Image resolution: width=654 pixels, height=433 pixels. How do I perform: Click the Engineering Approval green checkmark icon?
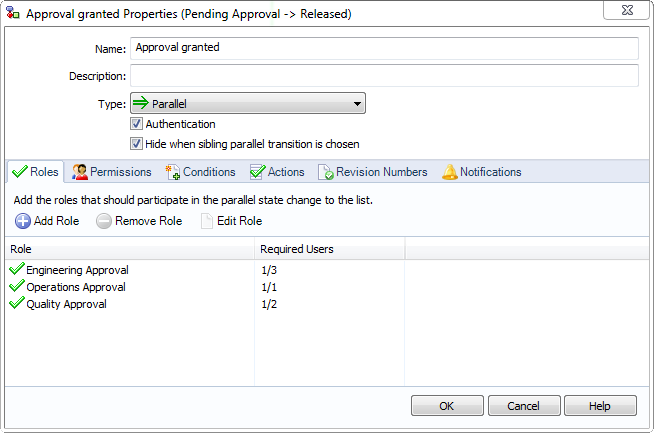click(x=16, y=269)
